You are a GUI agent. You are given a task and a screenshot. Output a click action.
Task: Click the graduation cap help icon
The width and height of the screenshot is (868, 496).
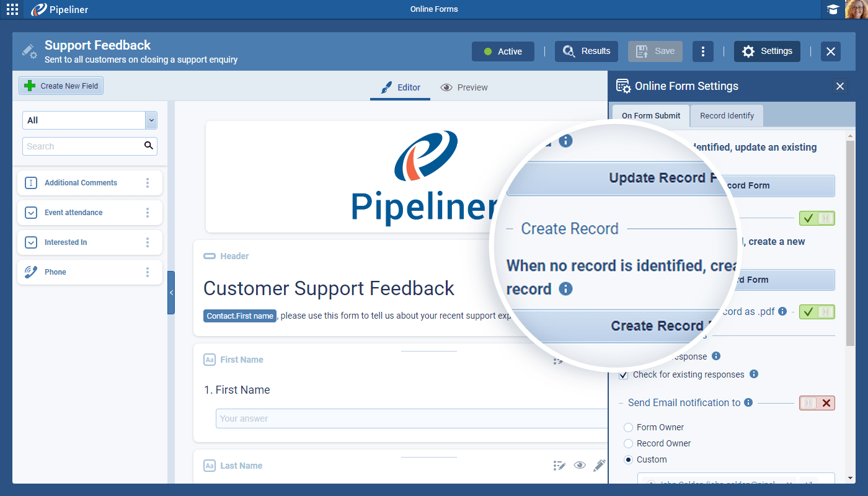pyautogui.click(x=833, y=9)
